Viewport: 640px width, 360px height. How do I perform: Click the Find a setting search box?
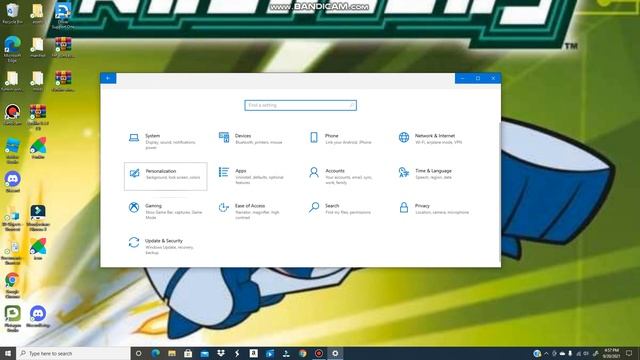point(300,105)
